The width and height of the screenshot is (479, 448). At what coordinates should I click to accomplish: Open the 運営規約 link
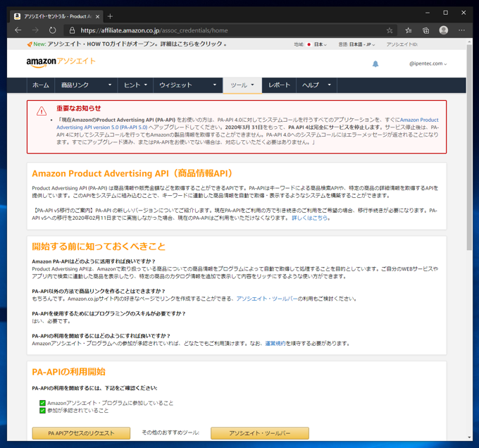[275, 343]
